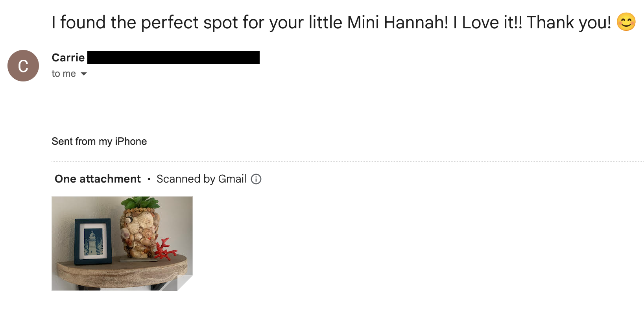The image size is (644, 314).
Task: Expand recipient details arrow beside "to me"
Action: pyautogui.click(x=83, y=74)
